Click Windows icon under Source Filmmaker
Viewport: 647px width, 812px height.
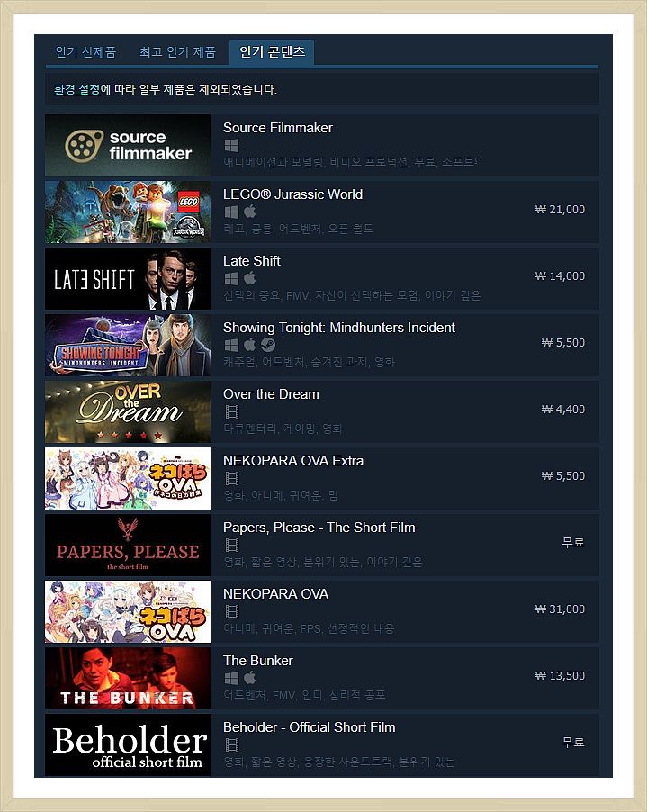tap(231, 146)
